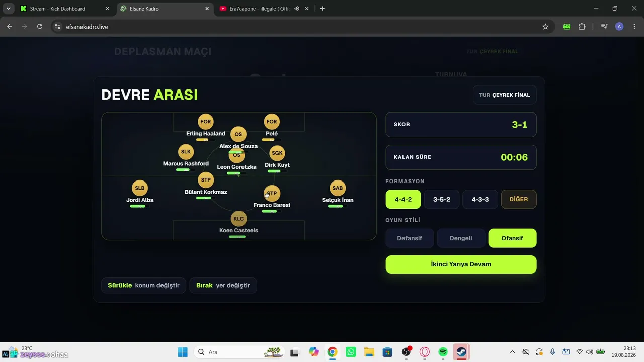
Task: Click the 00:06 remaining time value
Action: tap(514, 157)
